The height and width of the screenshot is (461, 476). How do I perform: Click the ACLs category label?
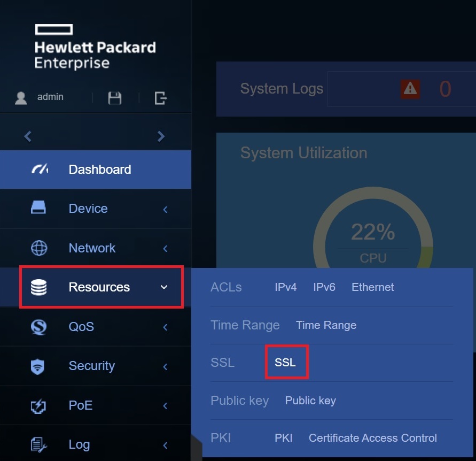[x=226, y=287]
